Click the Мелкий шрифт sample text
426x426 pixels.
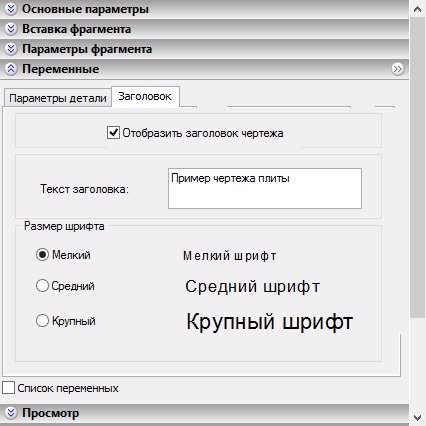tap(230, 256)
